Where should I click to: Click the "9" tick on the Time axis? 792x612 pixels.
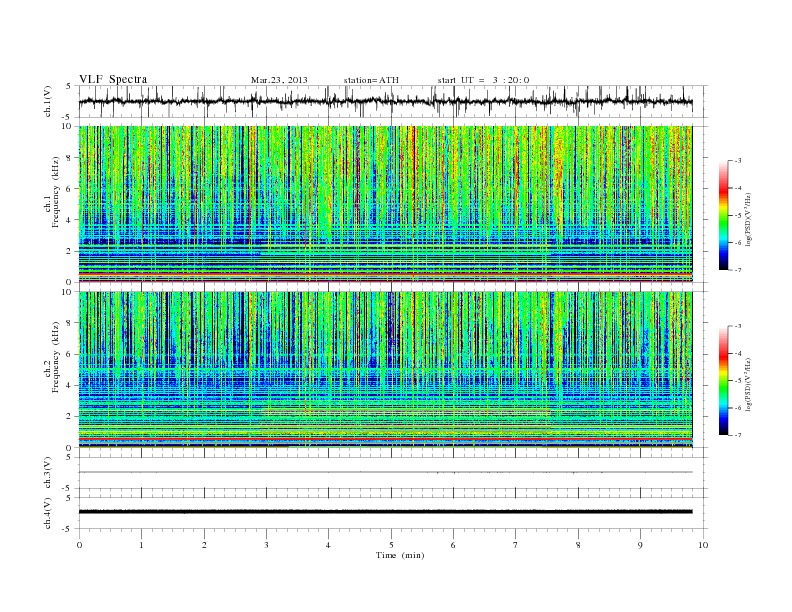click(640, 545)
